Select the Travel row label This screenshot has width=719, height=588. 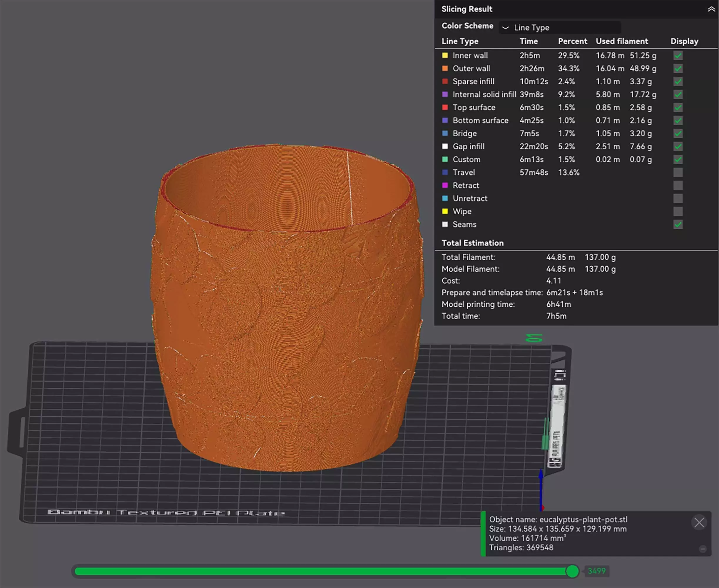pos(464,172)
